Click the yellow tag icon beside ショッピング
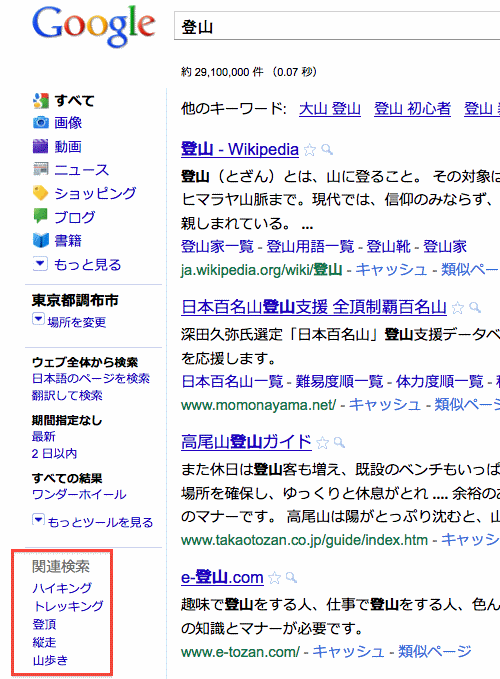This screenshot has width=500, height=679. 41,193
